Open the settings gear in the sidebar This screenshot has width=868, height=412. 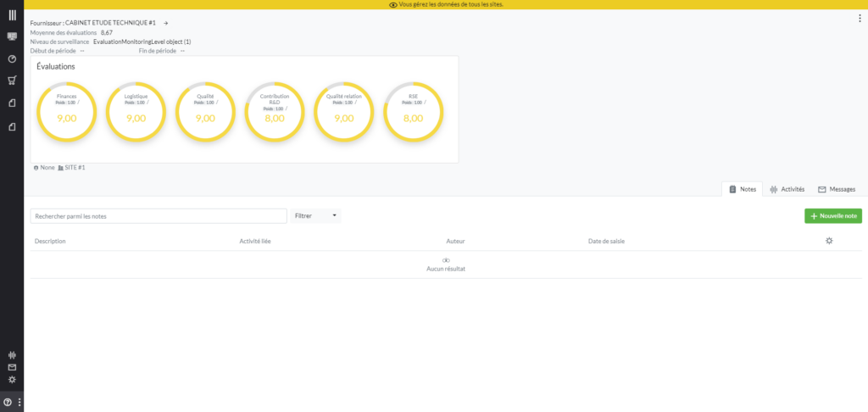pyautogui.click(x=12, y=380)
